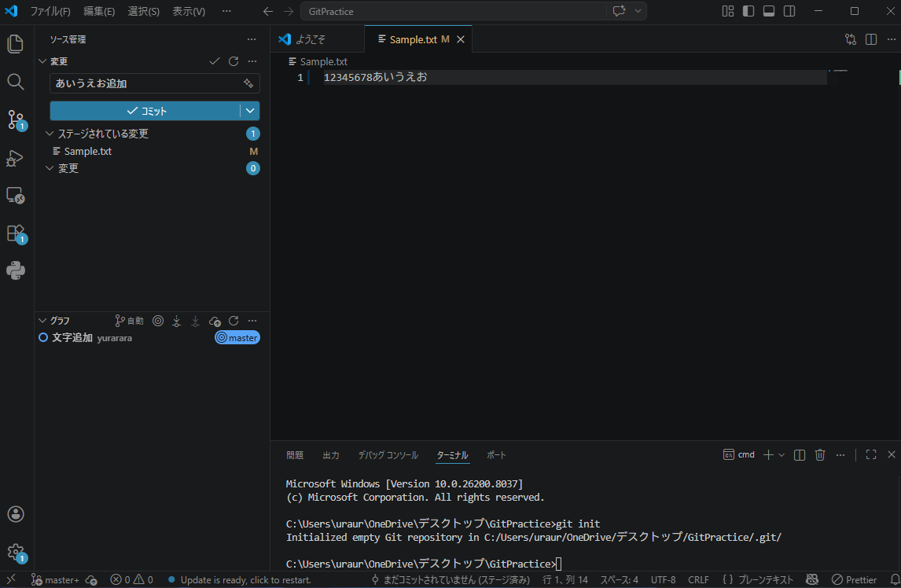901x588 pixels.
Task: Open the Python sidebar icon
Action: [x=16, y=270]
